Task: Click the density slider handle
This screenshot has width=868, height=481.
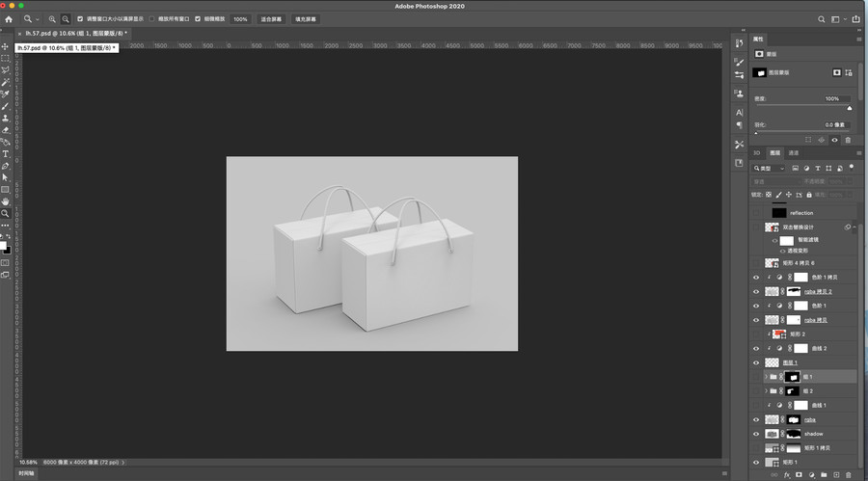Action: (850, 108)
